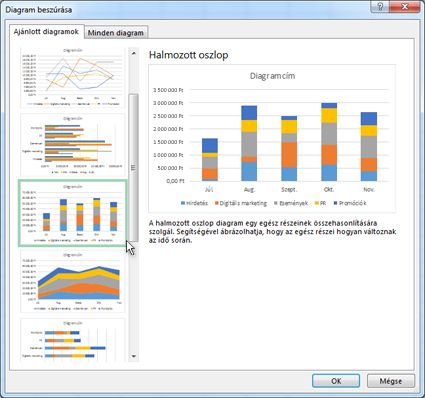The width and height of the screenshot is (425, 398).
Task: Click the Aug. axis label
Action: pos(249,189)
